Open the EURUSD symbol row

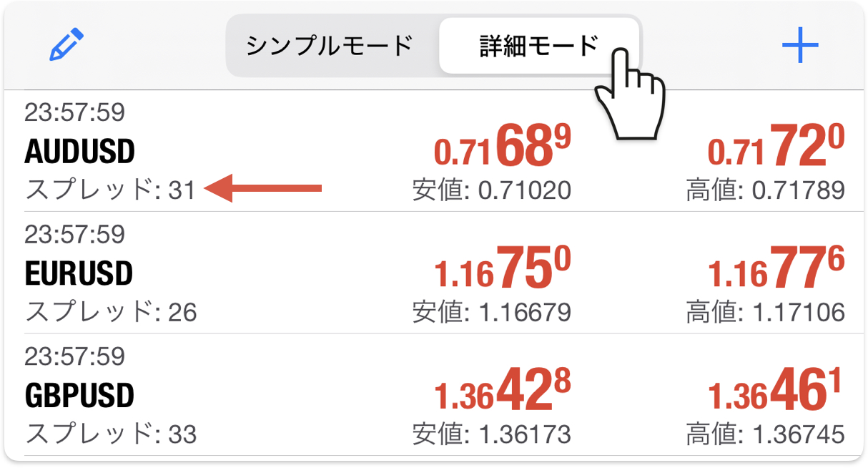tap(434, 273)
